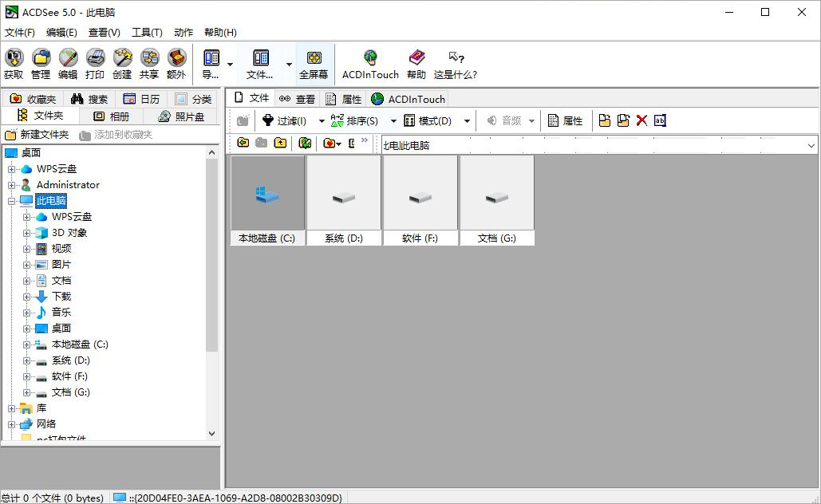Open the 模式(D) dropdown arrow
This screenshot has width=821, height=504.
(x=467, y=121)
